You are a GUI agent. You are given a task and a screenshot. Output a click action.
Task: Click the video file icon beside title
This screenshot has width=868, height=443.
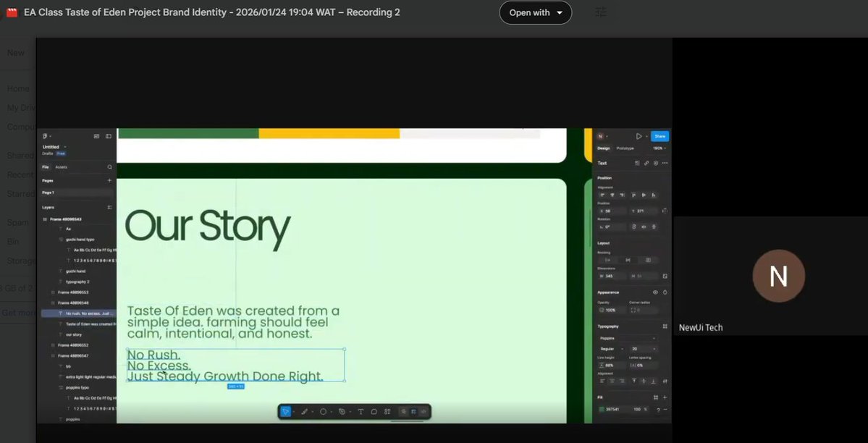[12, 12]
